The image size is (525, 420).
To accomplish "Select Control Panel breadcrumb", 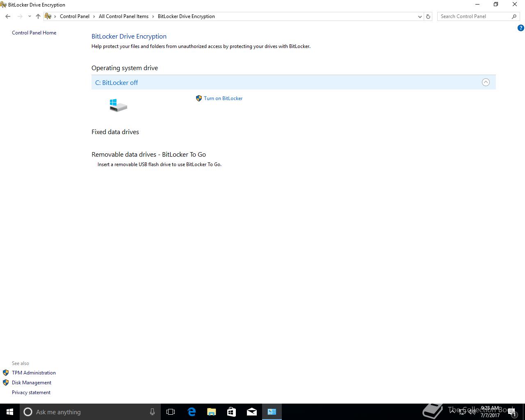I will (75, 16).
